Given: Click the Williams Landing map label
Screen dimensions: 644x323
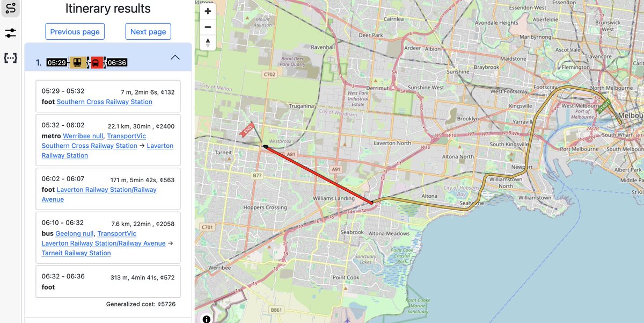Looking at the screenshot, I should 334,198.
